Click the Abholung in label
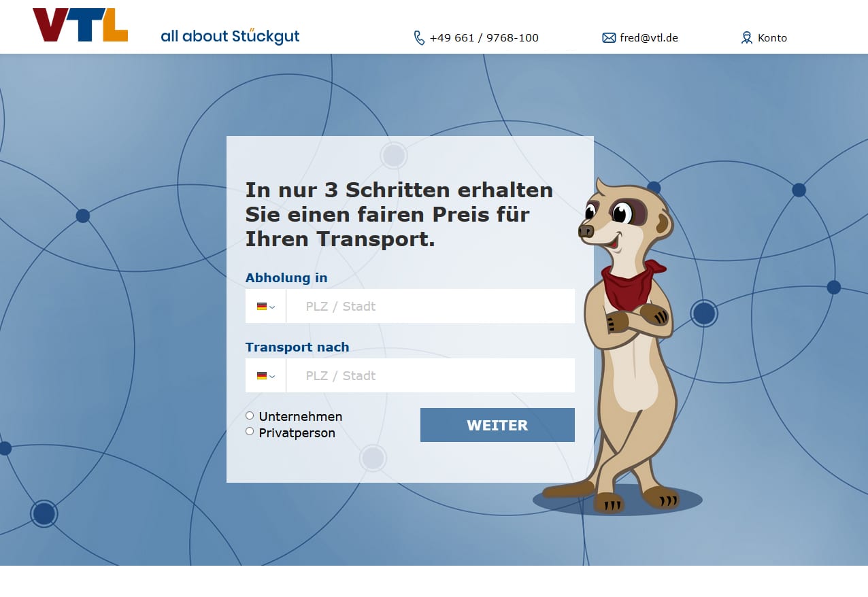The image size is (868, 597). pyautogui.click(x=286, y=277)
